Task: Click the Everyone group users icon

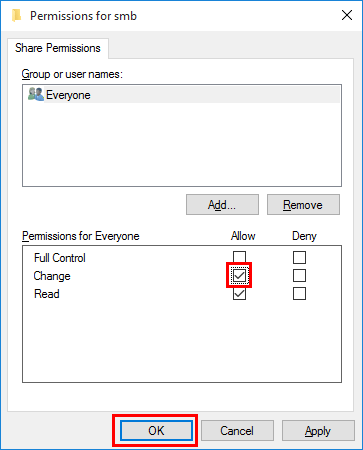Action: (x=36, y=94)
